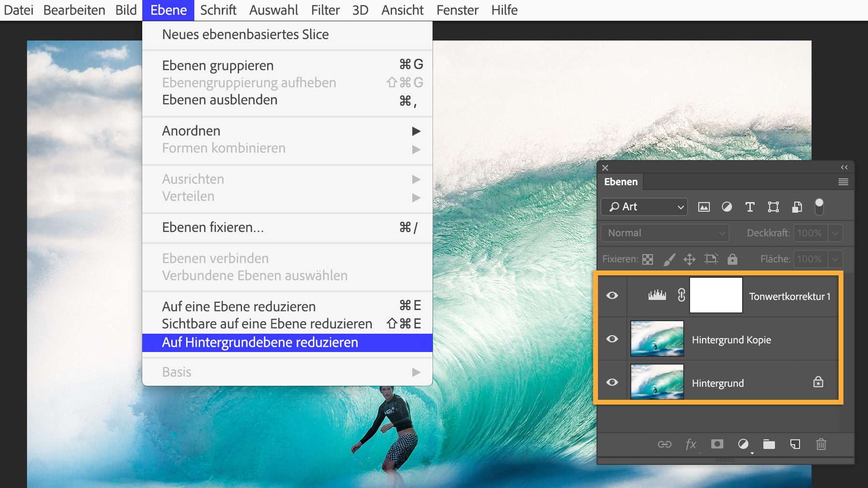Image resolution: width=868 pixels, height=488 pixels.
Task: Open the Ebenen panel flyout menu
Action: (x=843, y=182)
